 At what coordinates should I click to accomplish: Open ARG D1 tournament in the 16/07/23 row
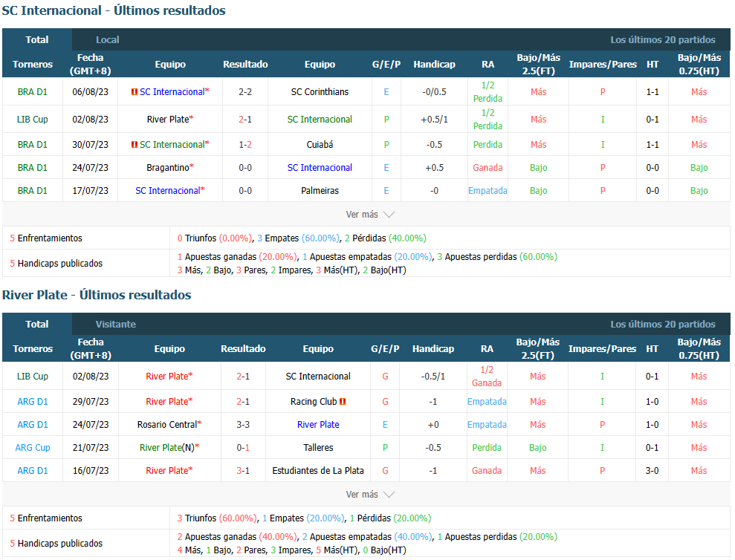[x=33, y=470]
